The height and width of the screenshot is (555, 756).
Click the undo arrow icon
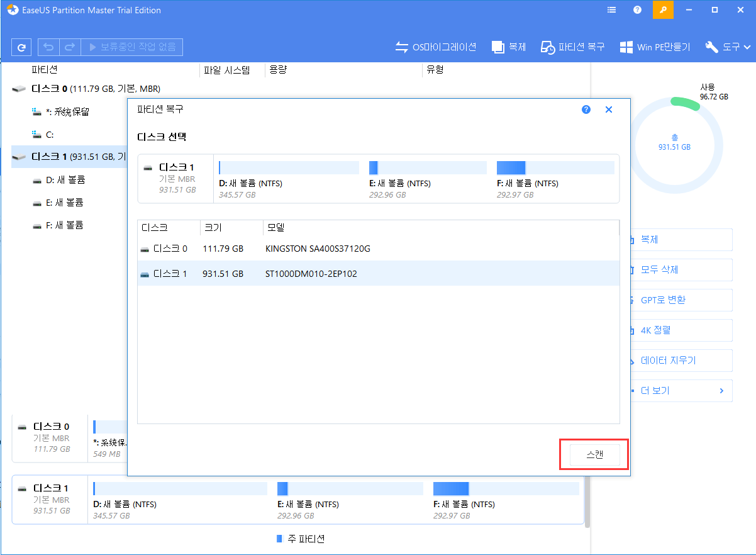point(48,47)
